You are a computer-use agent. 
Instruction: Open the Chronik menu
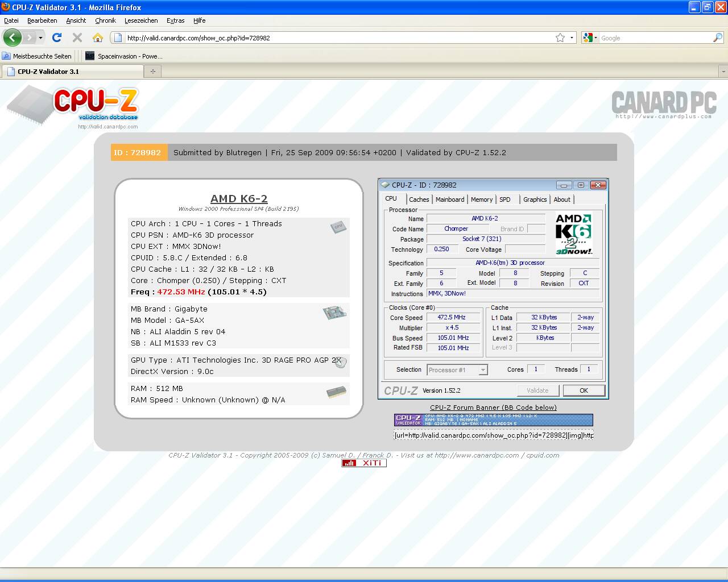coord(105,20)
